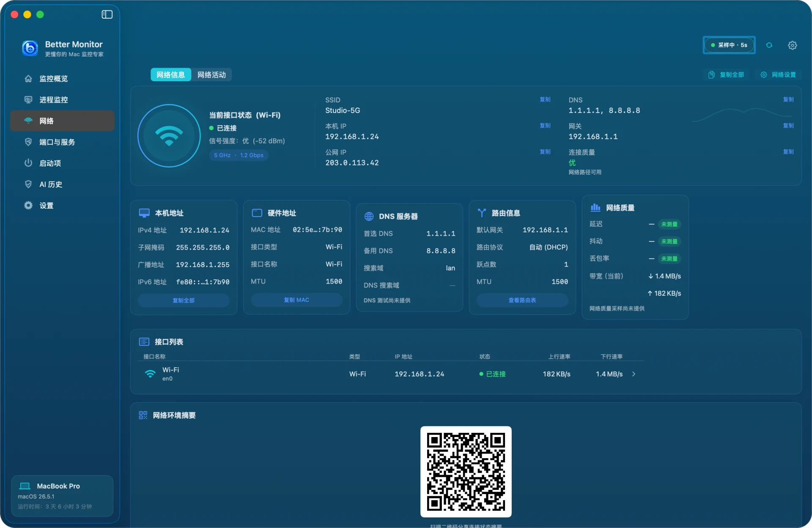Click the fork icon in 路由信息 card

(482, 213)
